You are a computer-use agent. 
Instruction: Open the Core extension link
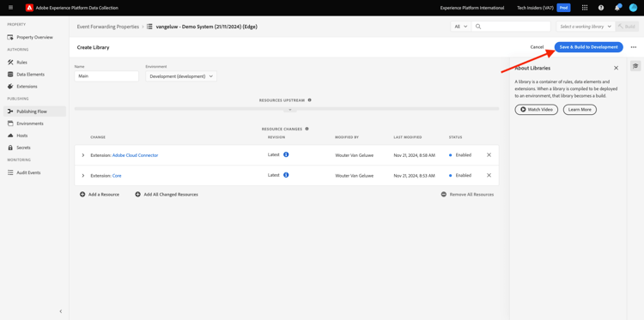(x=117, y=176)
